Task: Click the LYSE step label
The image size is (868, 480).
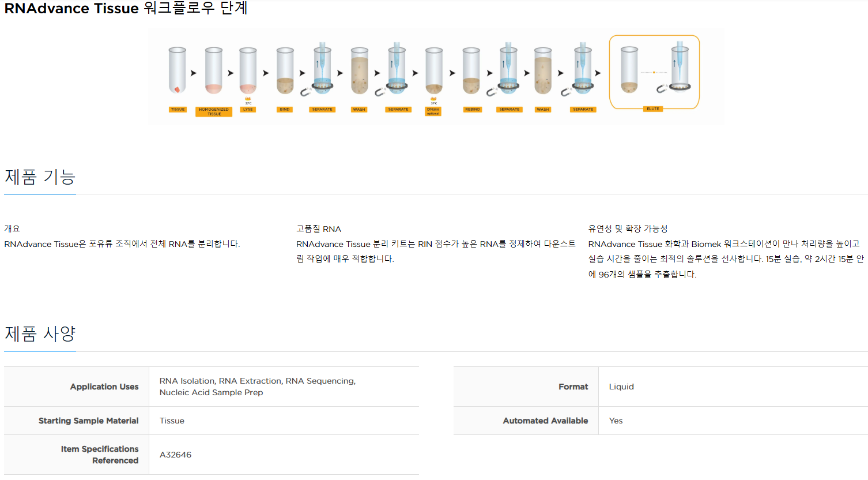Action: click(248, 109)
